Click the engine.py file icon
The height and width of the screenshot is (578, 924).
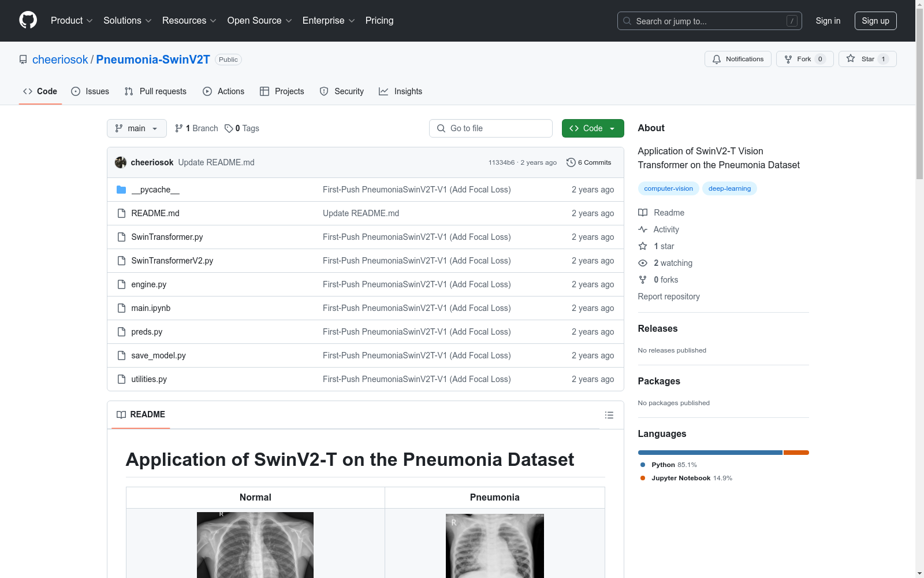121,284
